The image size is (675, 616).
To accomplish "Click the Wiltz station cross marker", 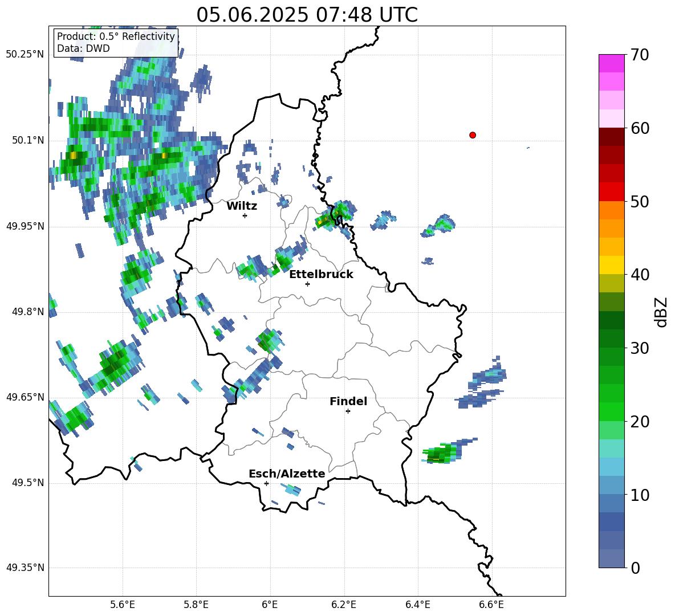I will coord(245,215).
